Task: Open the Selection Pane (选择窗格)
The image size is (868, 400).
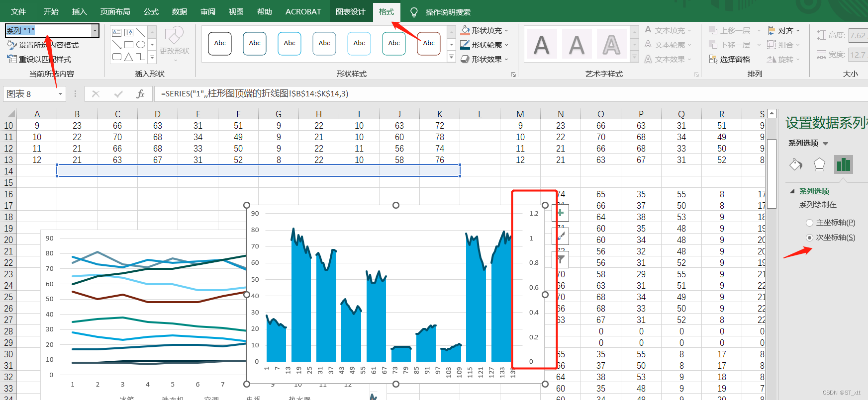Action: point(729,59)
